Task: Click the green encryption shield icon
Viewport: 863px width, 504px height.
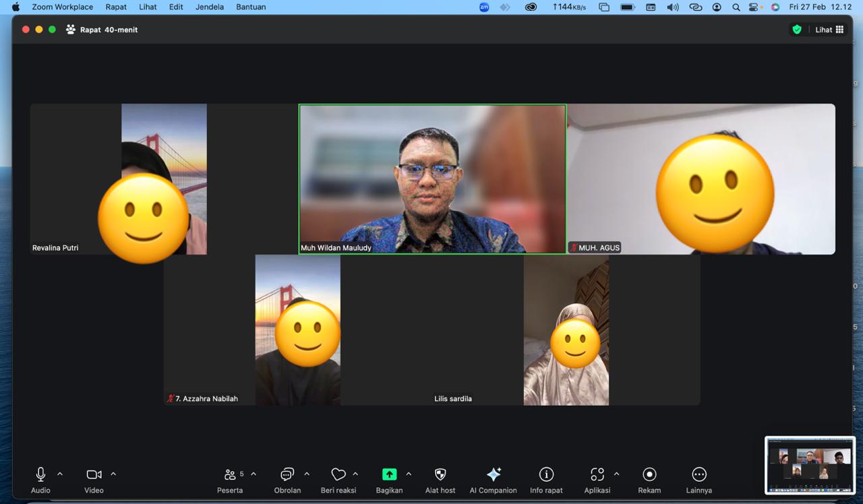Action: pyautogui.click(x=797, y=30)
